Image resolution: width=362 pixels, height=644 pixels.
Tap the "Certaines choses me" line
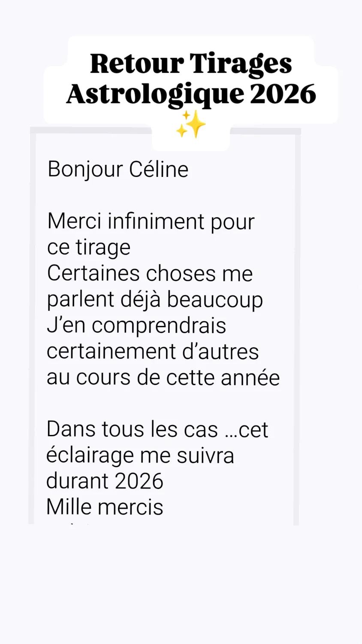150,273
